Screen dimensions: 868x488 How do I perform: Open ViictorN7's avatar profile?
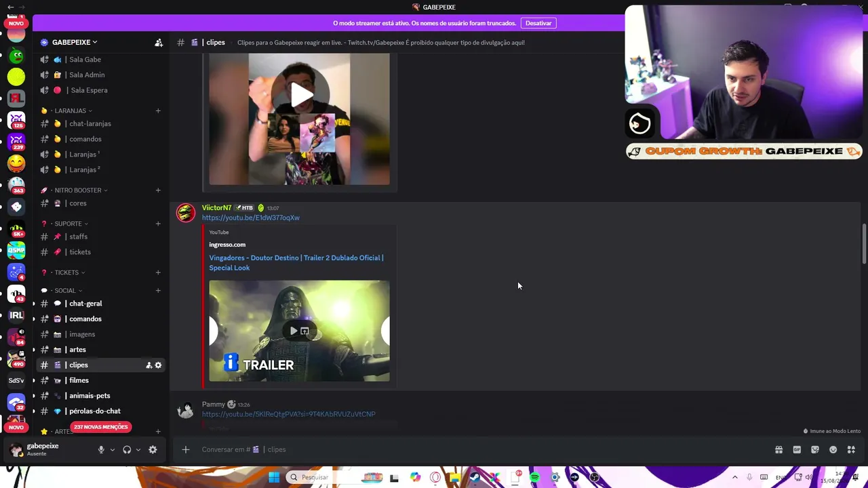click(185, 213)
